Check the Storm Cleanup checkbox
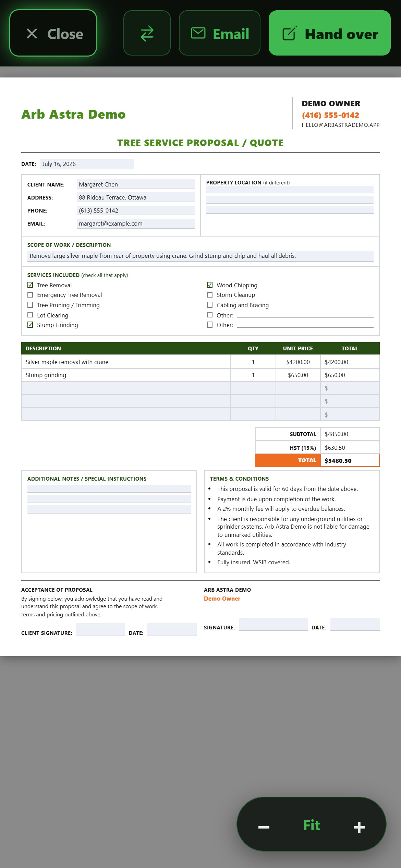 point(210,295)
